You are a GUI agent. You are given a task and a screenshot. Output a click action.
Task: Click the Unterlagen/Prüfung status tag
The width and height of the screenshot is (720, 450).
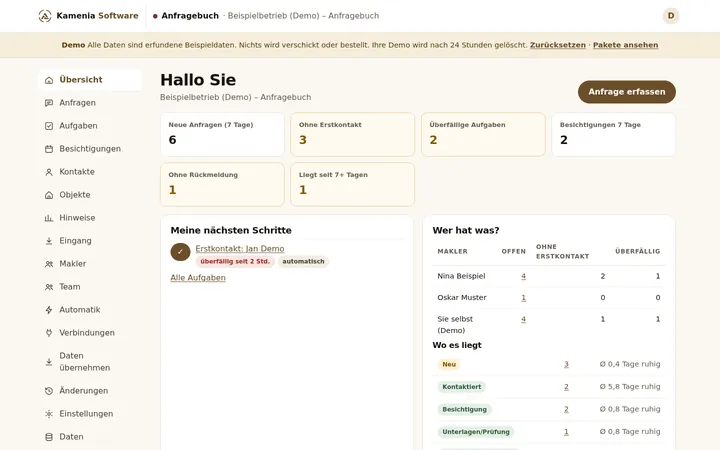476,432
